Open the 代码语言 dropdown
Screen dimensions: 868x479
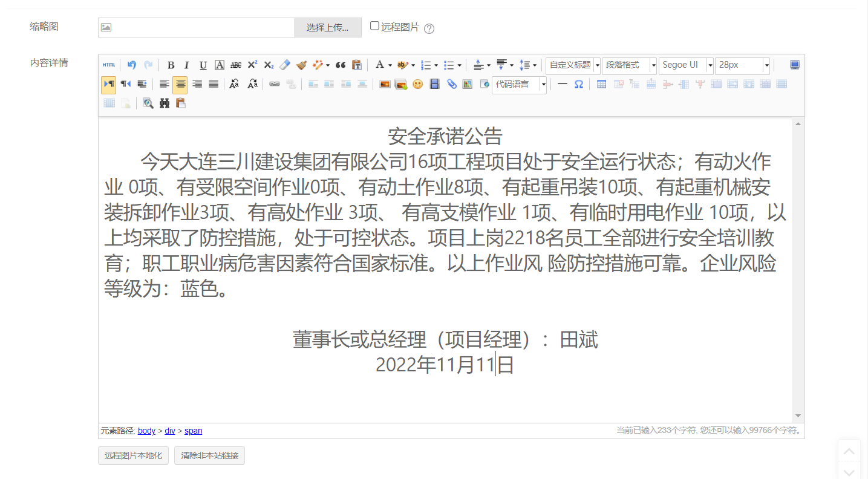[x=519, y=84]
